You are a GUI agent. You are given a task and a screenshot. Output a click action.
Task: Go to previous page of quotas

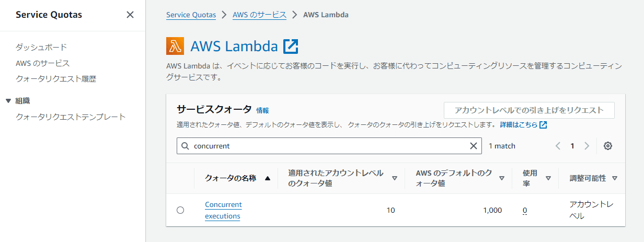click(x=558, y=146)
